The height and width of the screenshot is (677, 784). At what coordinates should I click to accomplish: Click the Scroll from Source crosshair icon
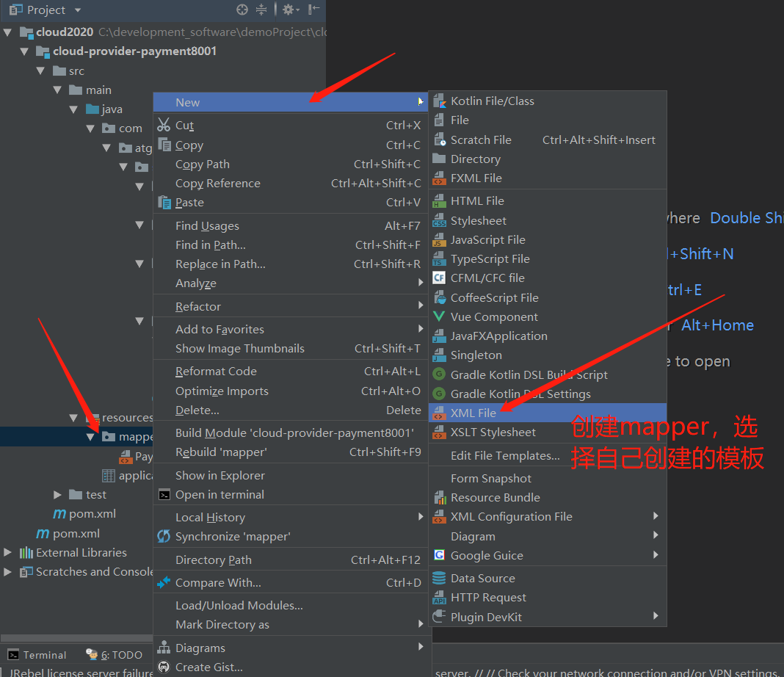click(x=242, y=10)
